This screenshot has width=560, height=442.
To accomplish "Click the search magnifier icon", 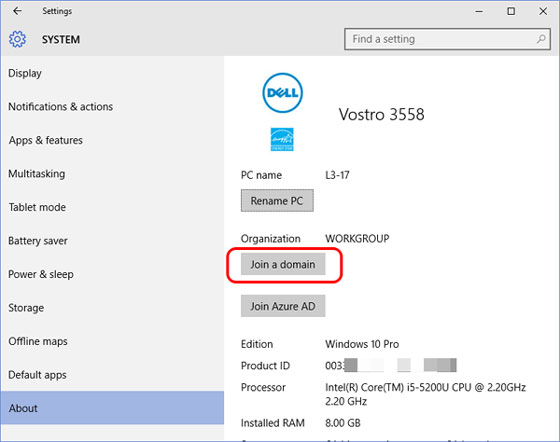I will 541,39.
